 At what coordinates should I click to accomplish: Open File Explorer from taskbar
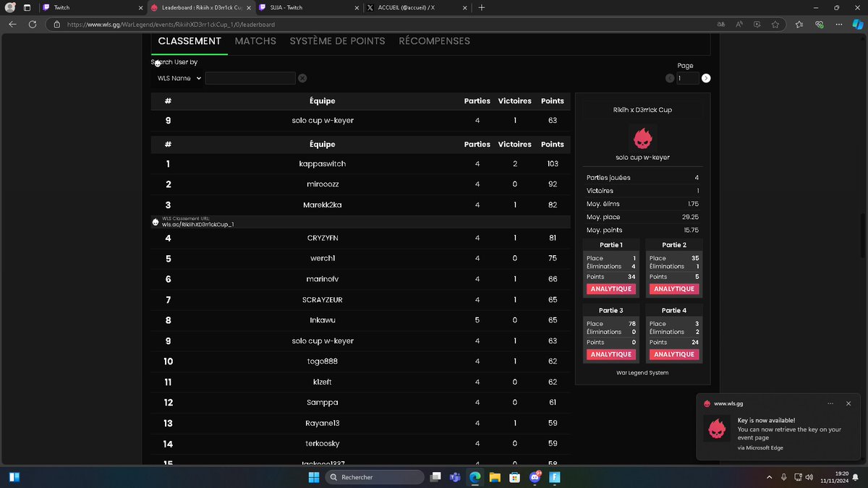[495, 477]
